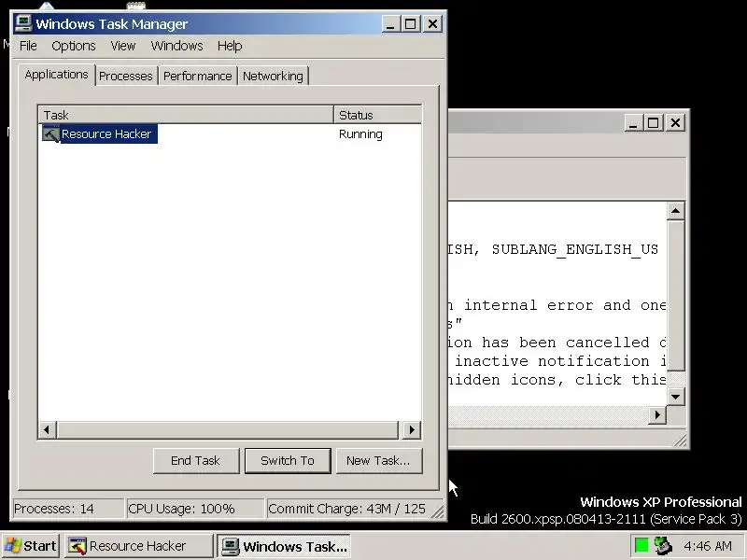Viewport: 747px width, 560px height.
Task: Click the 4:46 AM system clock
Action: click(708, 546)
